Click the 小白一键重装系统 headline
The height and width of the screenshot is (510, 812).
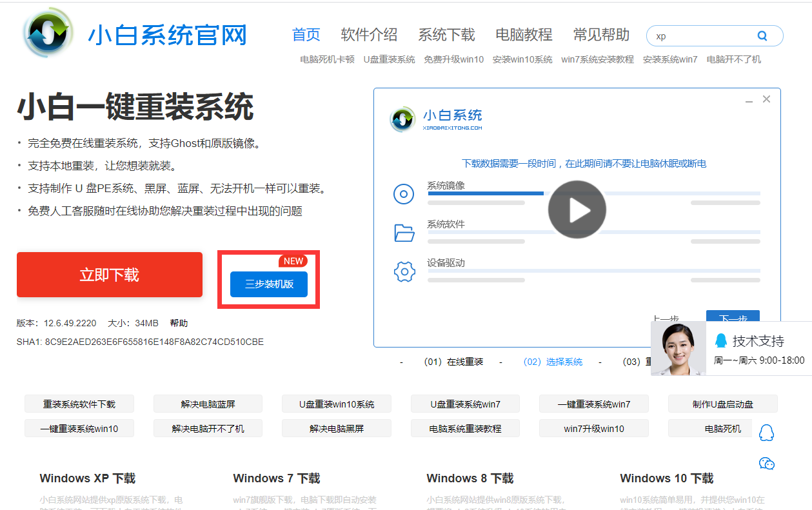pos(135,106)
